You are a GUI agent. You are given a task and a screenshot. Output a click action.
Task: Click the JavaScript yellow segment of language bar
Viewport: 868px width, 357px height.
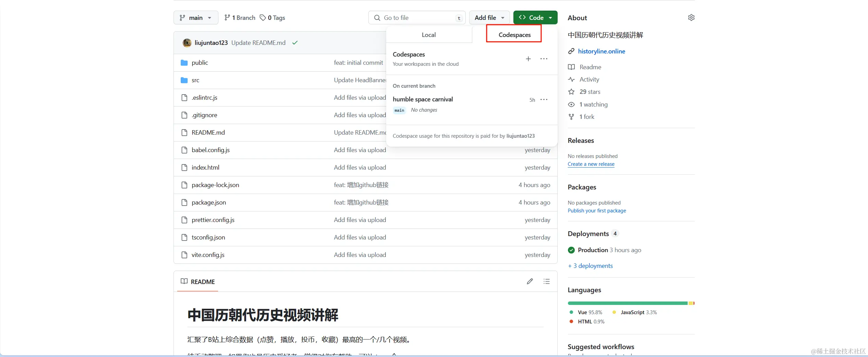pos(691,303)
